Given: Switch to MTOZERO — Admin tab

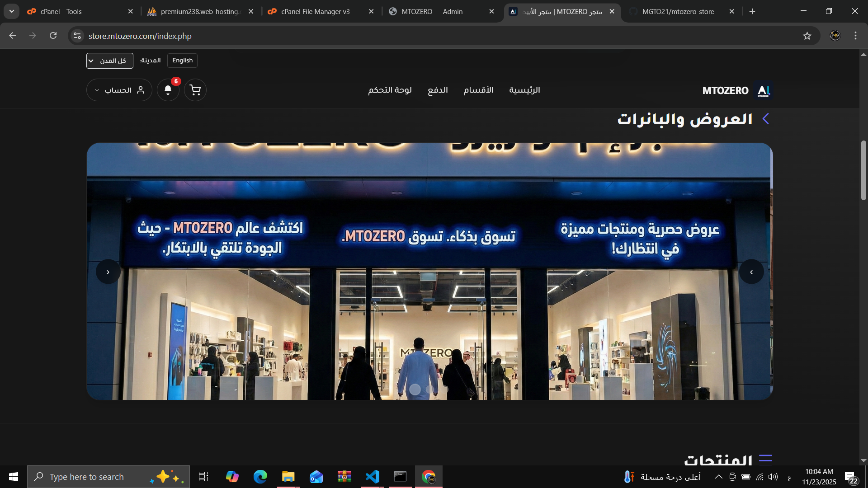Looking at the screenshot, I should click(432, 12).
